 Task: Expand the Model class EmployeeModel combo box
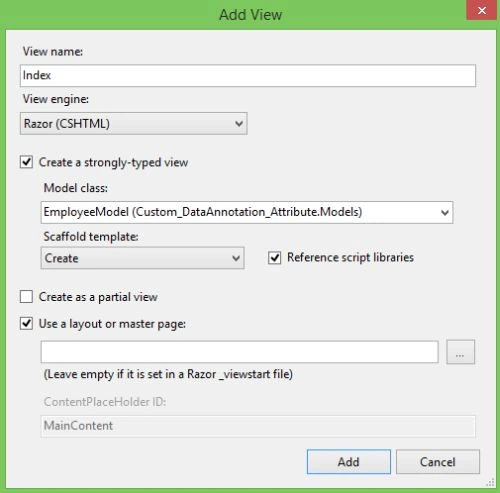click(247, 212)
